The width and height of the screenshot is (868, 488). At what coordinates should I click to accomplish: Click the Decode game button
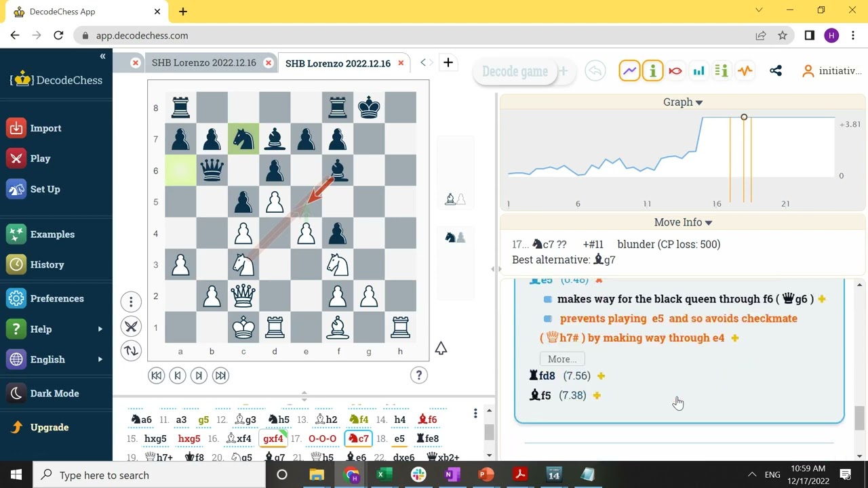pyautogui.click(x=515, y=71)
